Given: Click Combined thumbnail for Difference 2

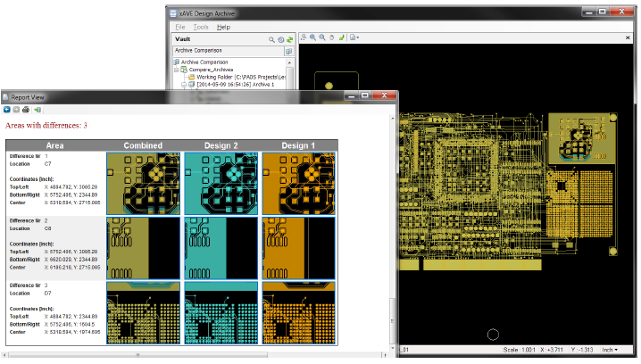Looking at the screenshot, I should [143, 248].
